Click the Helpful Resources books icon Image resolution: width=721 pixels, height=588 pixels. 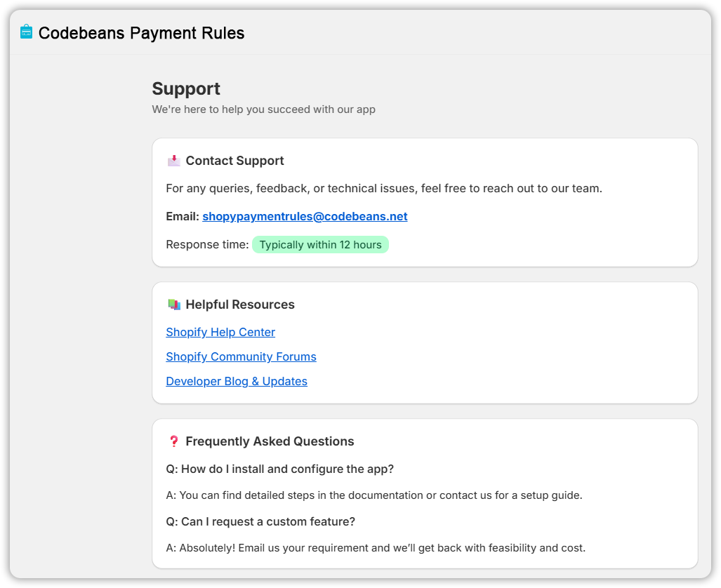[x=174, y=305]
